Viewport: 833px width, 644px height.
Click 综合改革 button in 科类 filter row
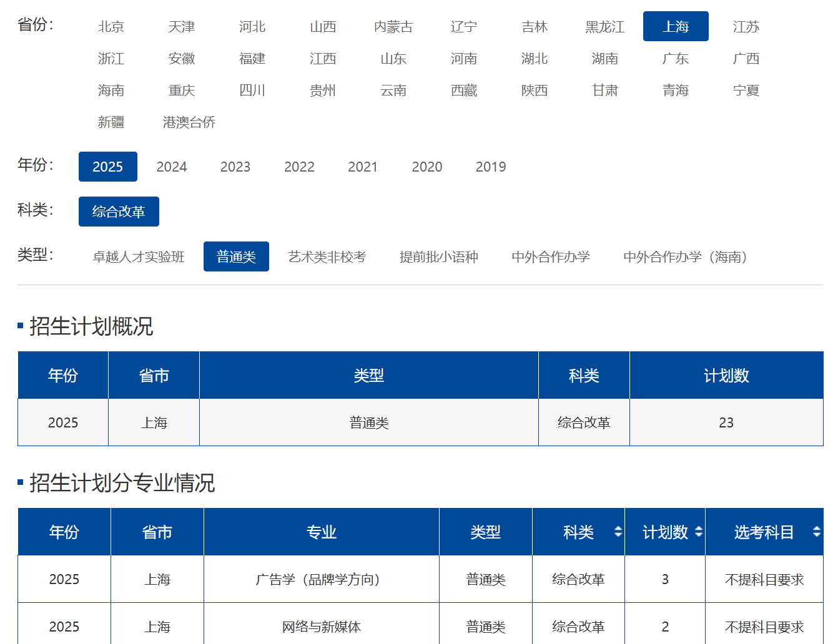click(x=119, y=212)
